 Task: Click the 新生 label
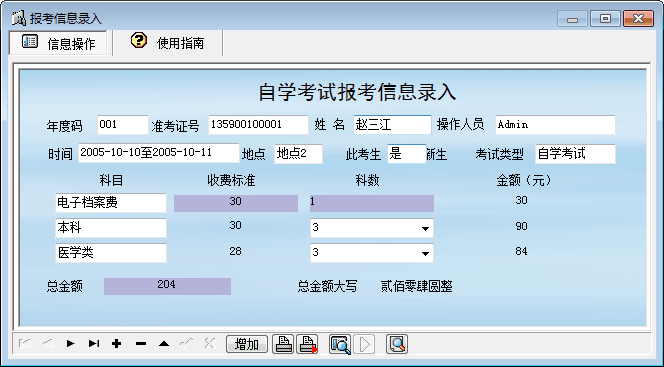tap(437, 155)
